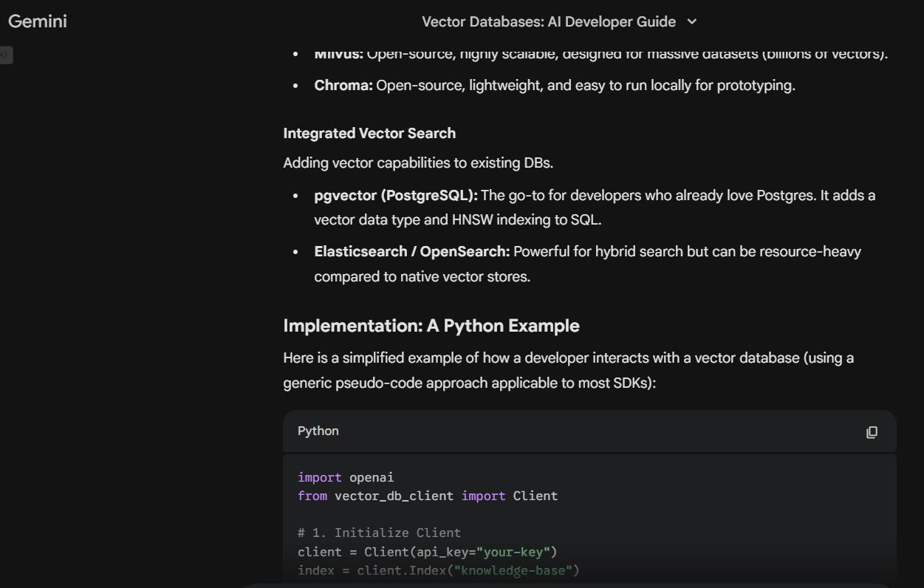Click 'Adding vector capabilities to existing DBs' text
The height and width of the screenshot is (588, 924).
[x=418, y=163]
